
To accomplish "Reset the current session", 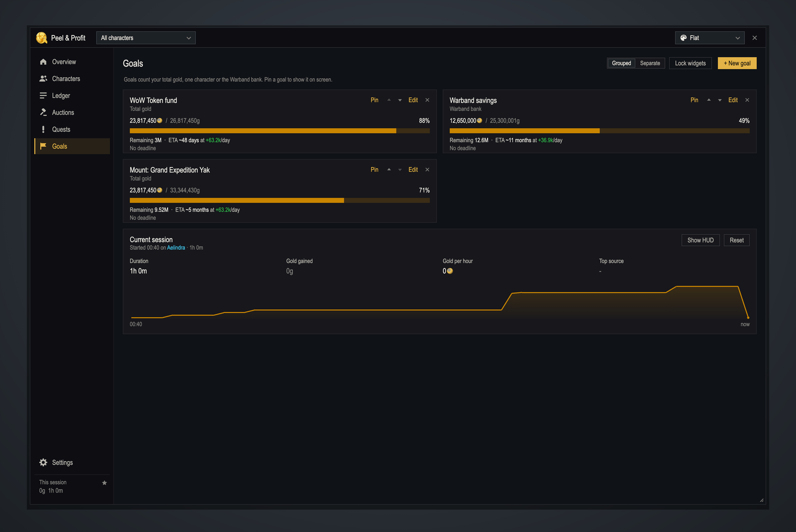I will pyautogui.click(x=737, y=240).
